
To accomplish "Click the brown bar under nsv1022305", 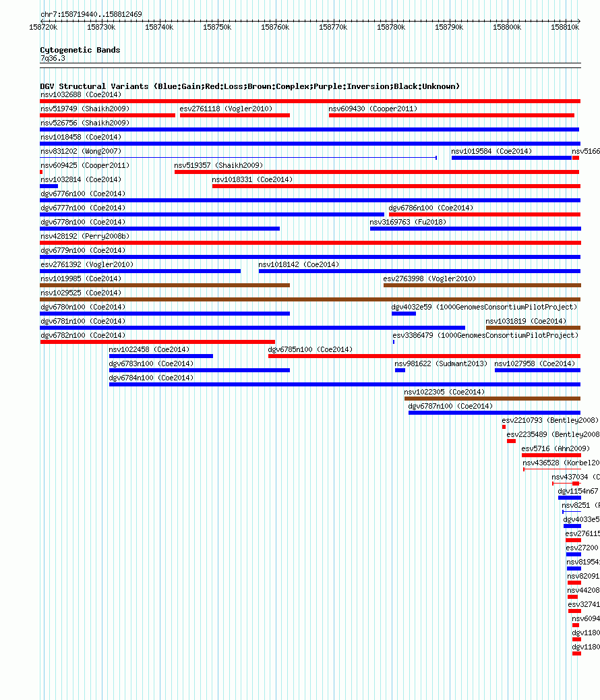I will pyautogui.click(x=492, y=399).
